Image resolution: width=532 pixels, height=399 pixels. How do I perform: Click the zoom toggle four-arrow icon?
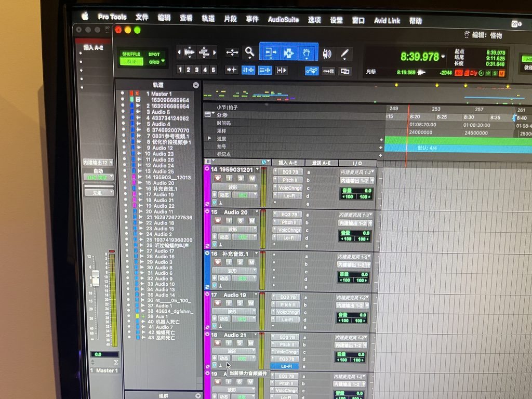[x=232, y=52]
